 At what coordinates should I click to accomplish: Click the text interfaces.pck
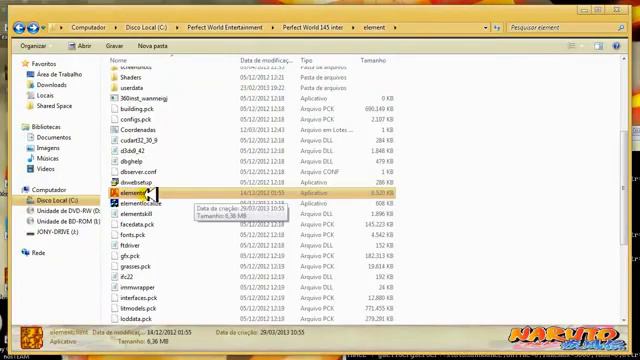[x=139, y=298]
